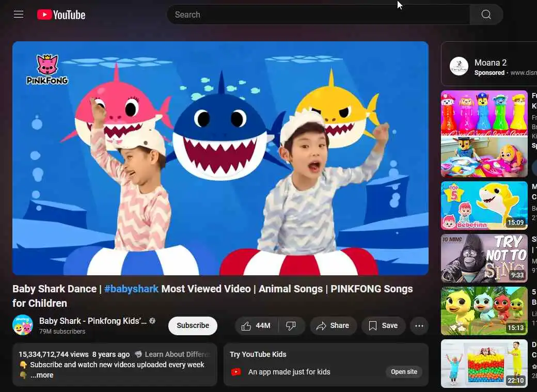The height and width of the screenshot is (392, 537).
Task: Open the Pinkfong channel avatar
Action: [x=23, y=325]
